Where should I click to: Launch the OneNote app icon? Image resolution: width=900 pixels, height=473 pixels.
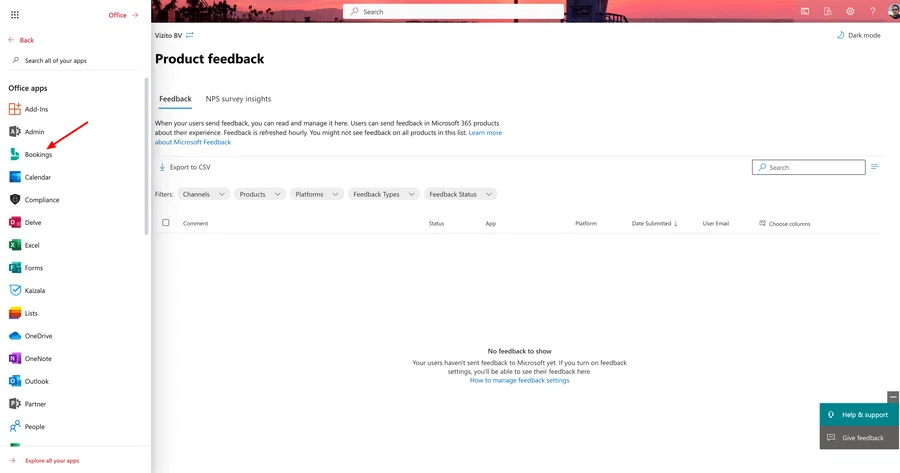(15, 358)
